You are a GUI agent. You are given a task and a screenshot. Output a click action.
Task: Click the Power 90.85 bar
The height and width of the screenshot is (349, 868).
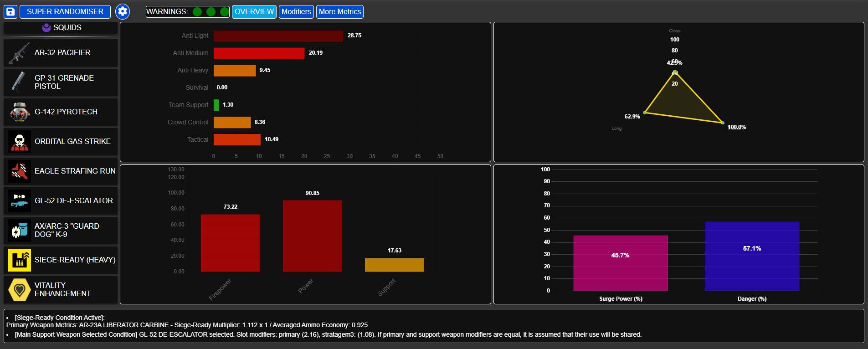tap(313, 236)
